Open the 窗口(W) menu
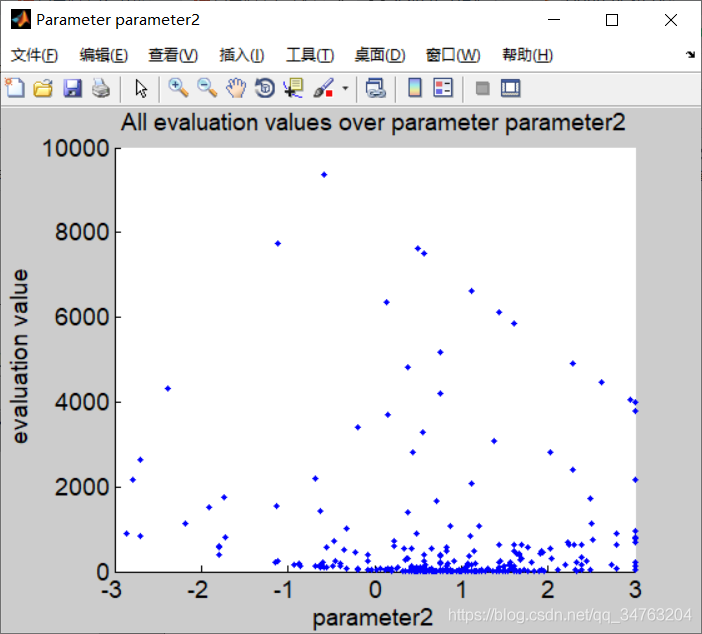Image resolution: width=702 pixels, height=634 pixels. click(x=453, y=55)
